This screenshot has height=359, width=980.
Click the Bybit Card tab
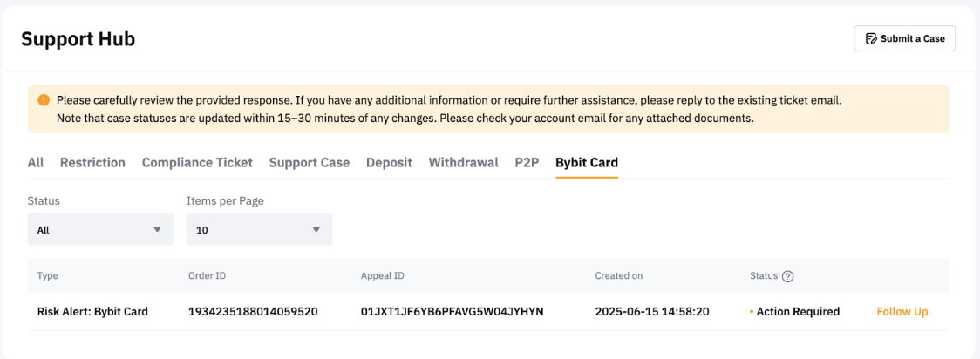(587, 162)
